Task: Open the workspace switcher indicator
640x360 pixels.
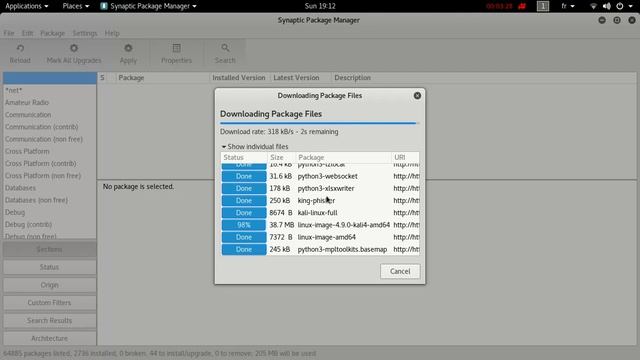Action: [x=543, y=6]
